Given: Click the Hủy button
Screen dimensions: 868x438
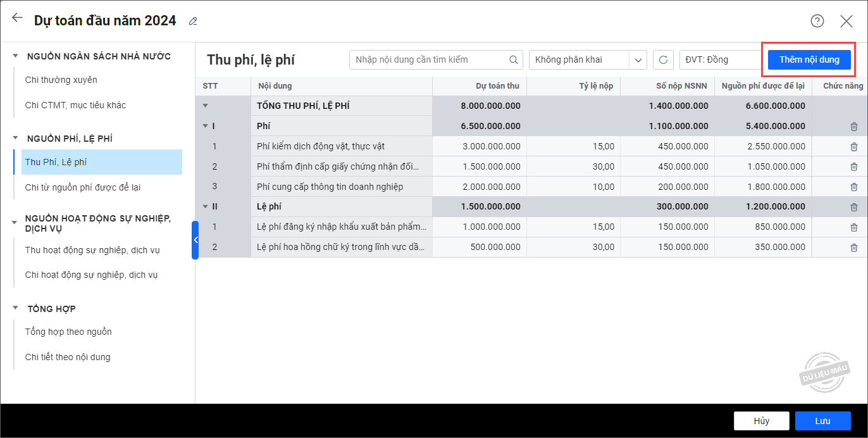Looking at the screenshot, I should point(761,421).
